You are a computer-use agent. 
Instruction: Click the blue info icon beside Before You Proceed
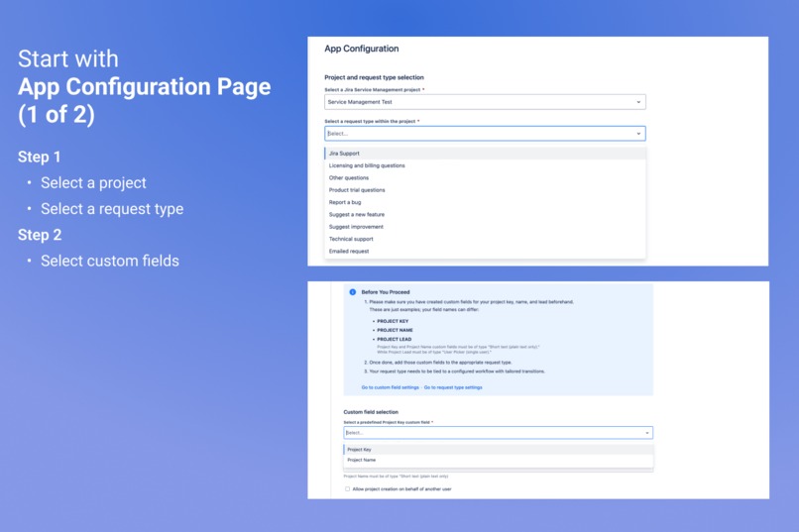point(352,291)
